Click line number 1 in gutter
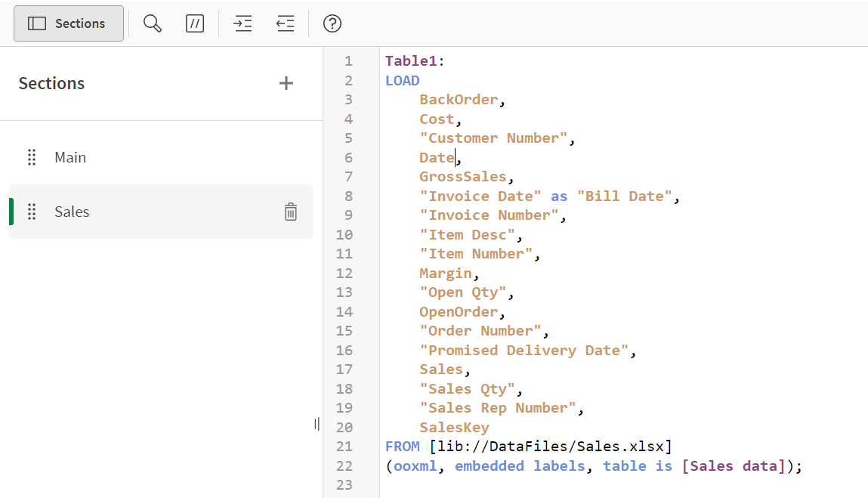868x498 pixels. tap(348, 61)
